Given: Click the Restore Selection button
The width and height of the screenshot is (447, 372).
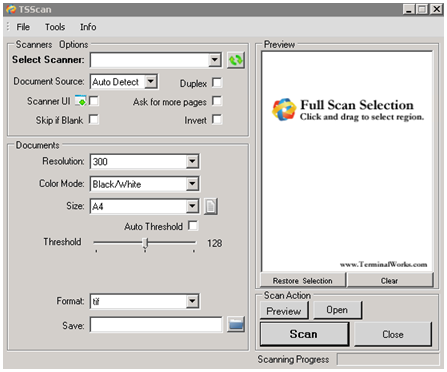Looking at the screenshot, I should 303,280.
